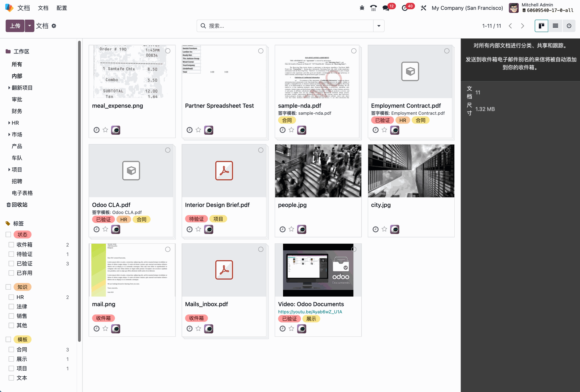Click the 上传 button
580x392 pixels.
coord(15,26)
